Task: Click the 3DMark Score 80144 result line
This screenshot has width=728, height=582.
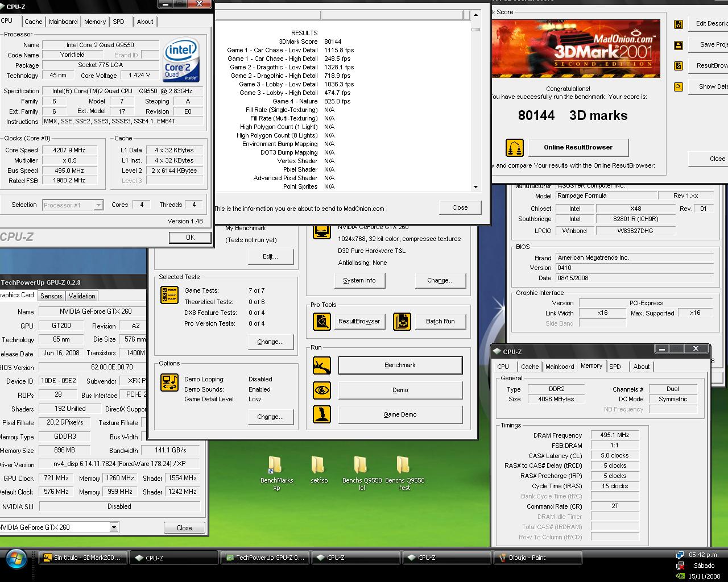Action: point(310,41)
